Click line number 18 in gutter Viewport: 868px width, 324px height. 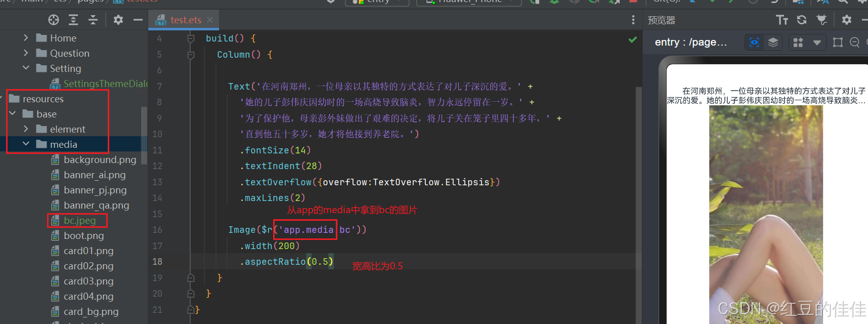pos(157,262)
